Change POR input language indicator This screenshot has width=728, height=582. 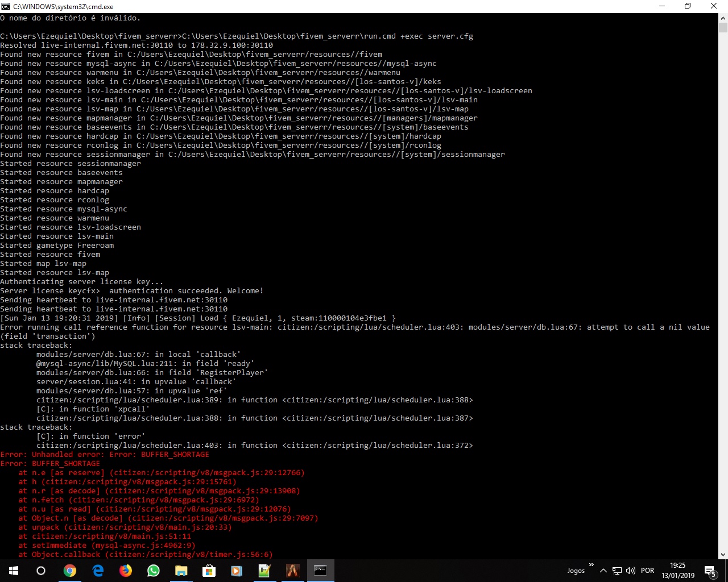coord(647,571)
